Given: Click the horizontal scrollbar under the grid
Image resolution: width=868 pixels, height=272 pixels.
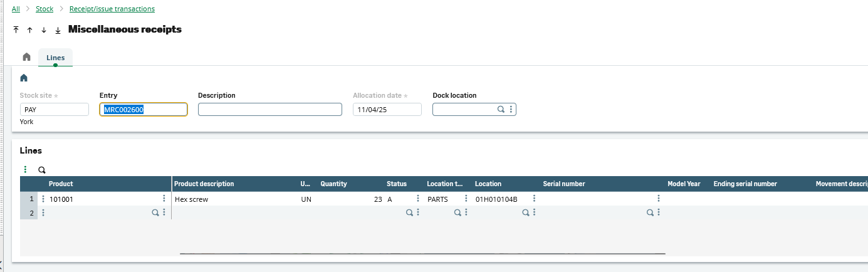Looking at the screenshot, I should (422, 254).
